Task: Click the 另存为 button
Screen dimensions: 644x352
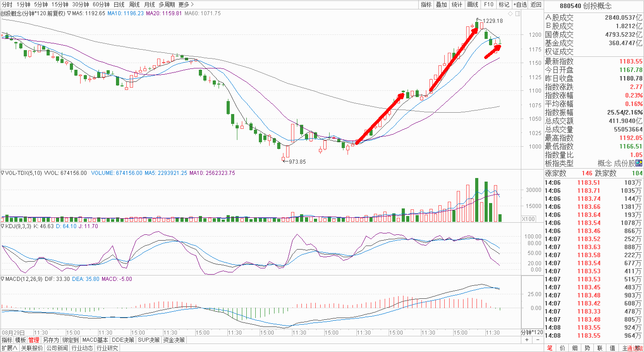Action: click(51, 340)
